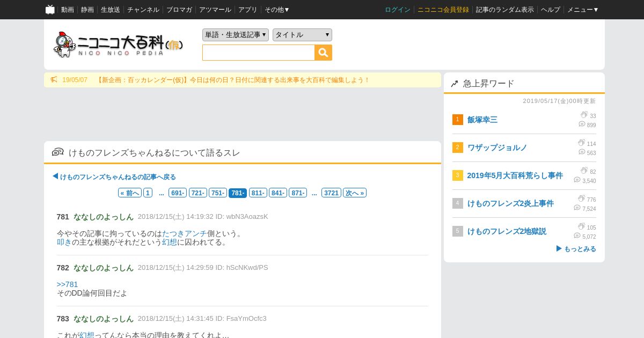644x338 pixels.
Task: Click the comment icon with count 899
Action: coord(582,124)
